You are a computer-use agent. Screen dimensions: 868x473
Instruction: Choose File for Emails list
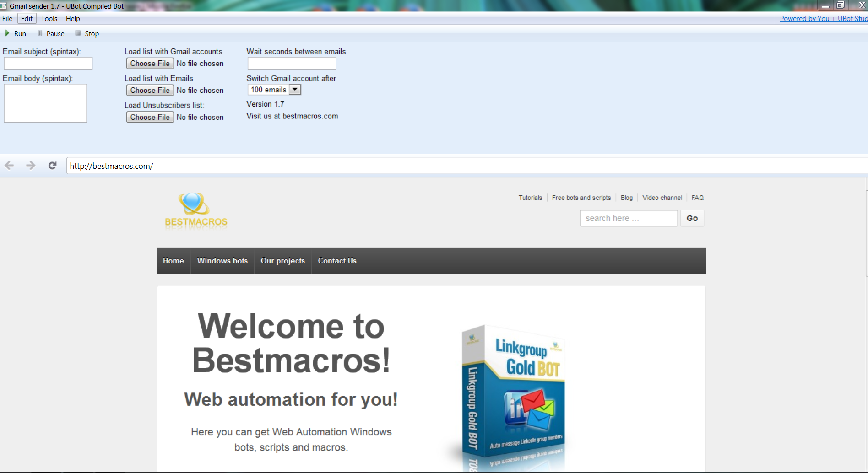tap(150, 91)
